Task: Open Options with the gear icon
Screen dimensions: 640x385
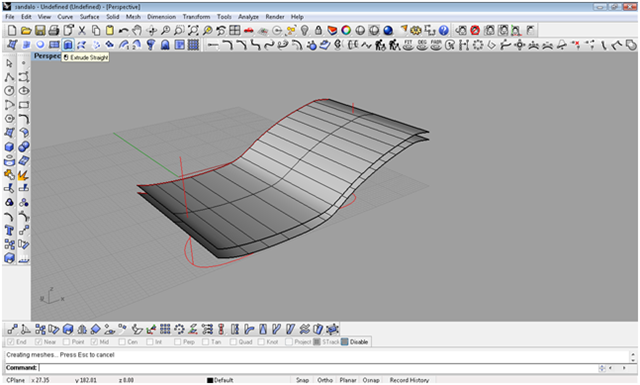Action: click(416, 31)
